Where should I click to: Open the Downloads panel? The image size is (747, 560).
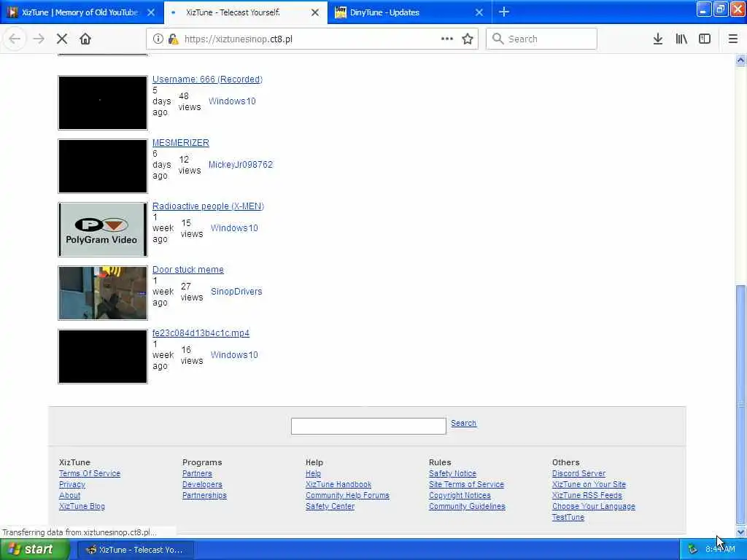point(658,39)
